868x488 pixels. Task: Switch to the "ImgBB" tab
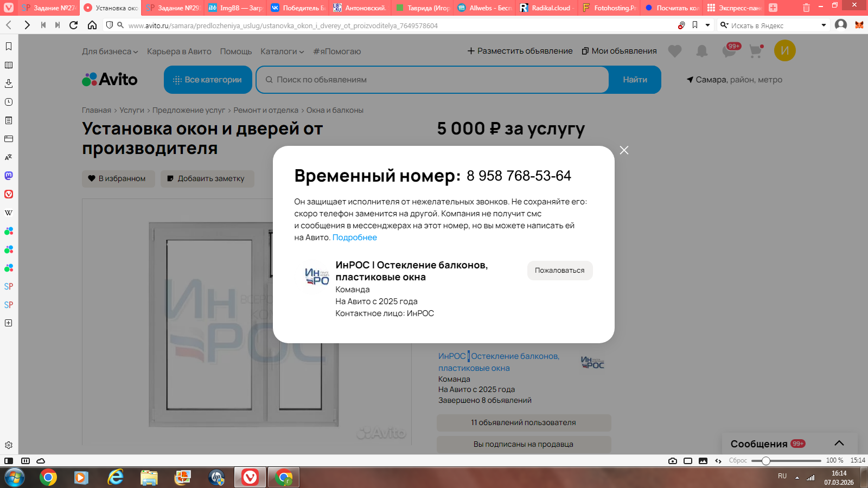[x=235, y=8]
